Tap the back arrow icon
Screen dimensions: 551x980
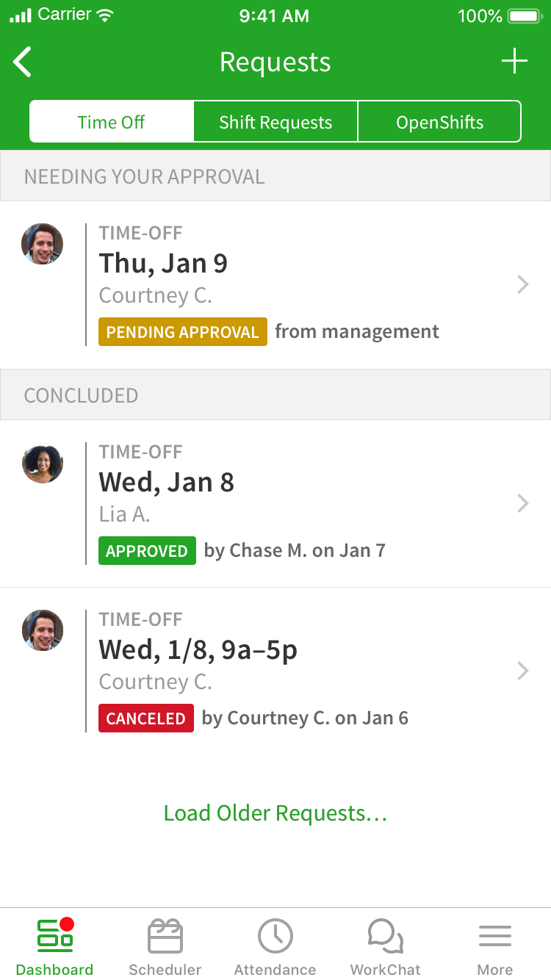pos(23,62)
